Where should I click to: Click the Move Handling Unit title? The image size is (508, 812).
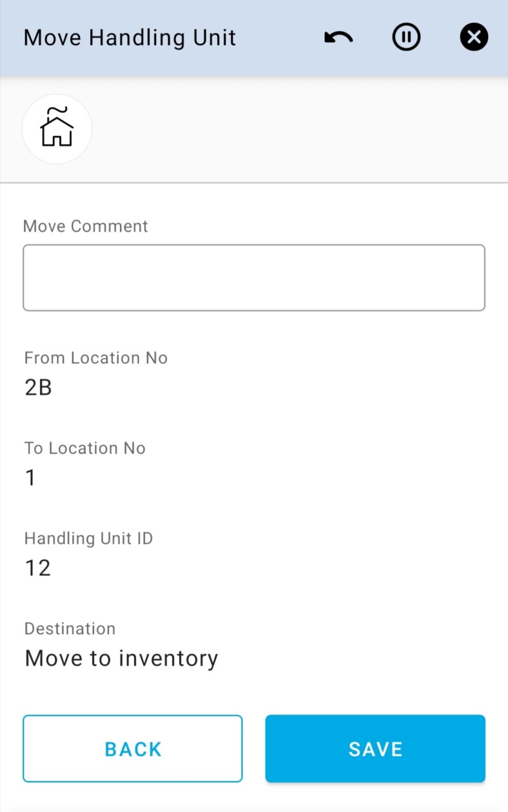point(130,38)
